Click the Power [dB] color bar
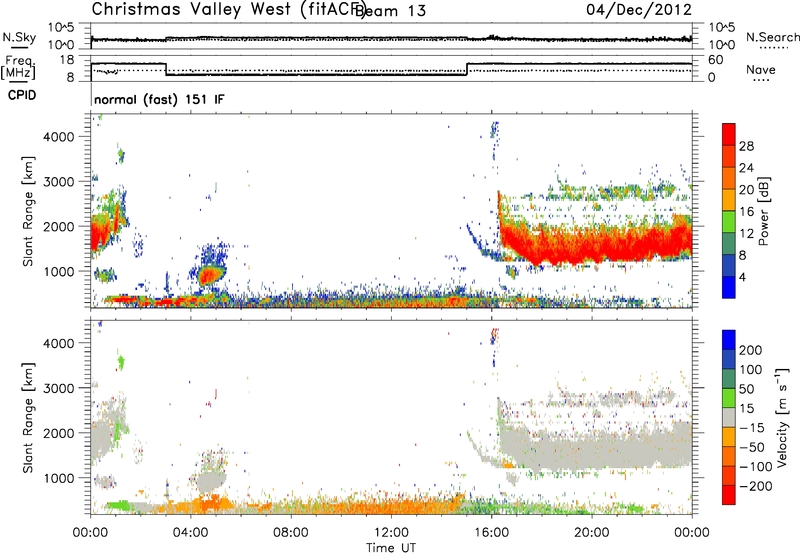This screenshot has height=554, width=800. coord(729,211)
